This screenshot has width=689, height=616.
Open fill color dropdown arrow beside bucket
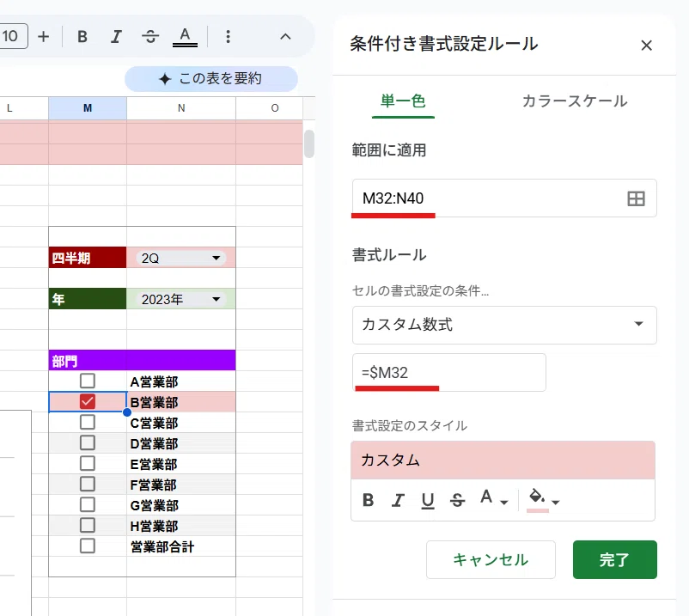pyautogui.click(x=556, y=502)
